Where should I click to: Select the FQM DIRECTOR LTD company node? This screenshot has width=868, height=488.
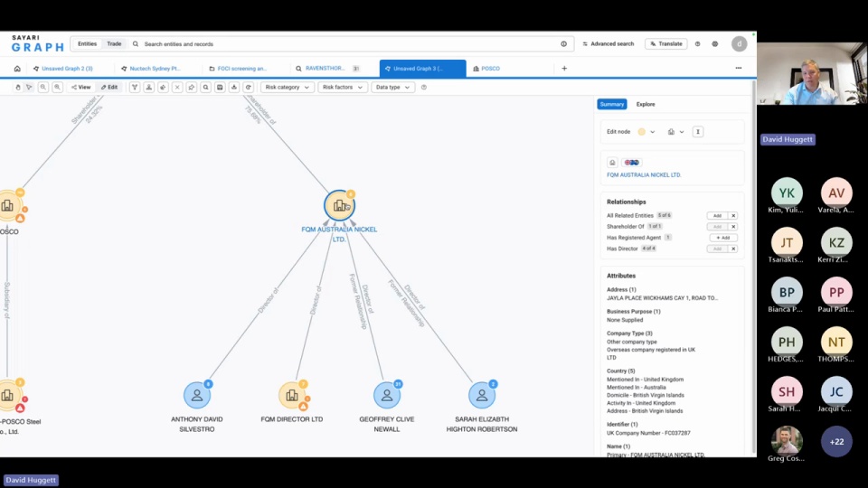292,395
